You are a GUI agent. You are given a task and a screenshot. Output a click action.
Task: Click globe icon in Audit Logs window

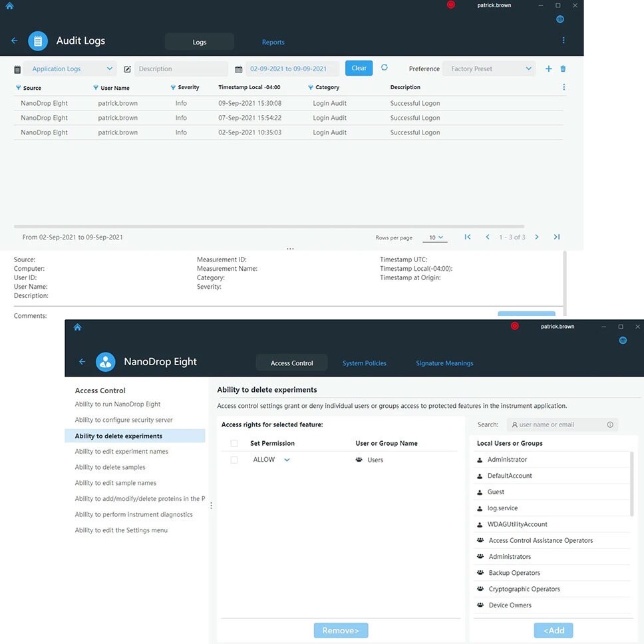560,19
